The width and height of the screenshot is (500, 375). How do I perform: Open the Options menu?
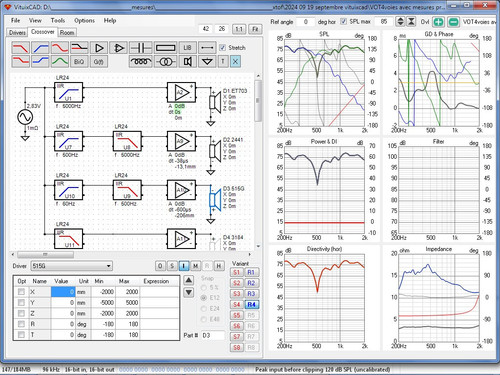coord(84,20)
